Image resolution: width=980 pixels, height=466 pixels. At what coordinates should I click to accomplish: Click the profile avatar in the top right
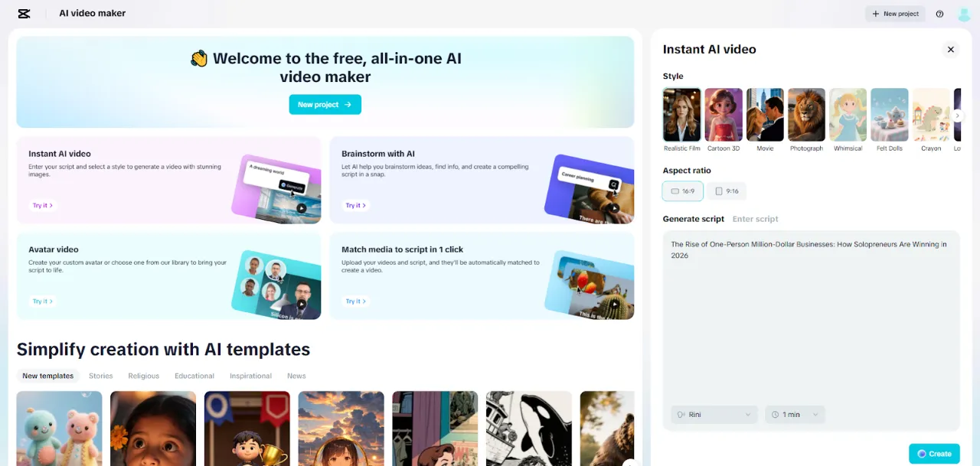[x=963, y=14]
